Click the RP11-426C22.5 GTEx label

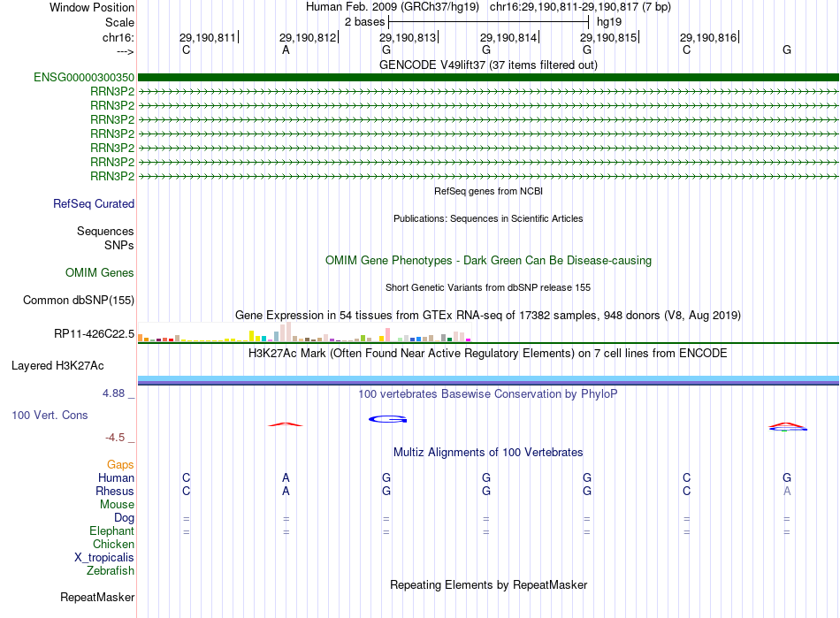pyautogui.click(x=95, y=333)
